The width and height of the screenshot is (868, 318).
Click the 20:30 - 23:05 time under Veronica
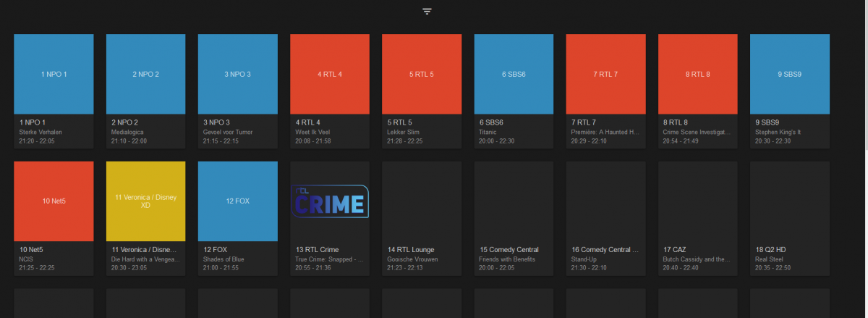pyautogui.click(x=129, y=267)
